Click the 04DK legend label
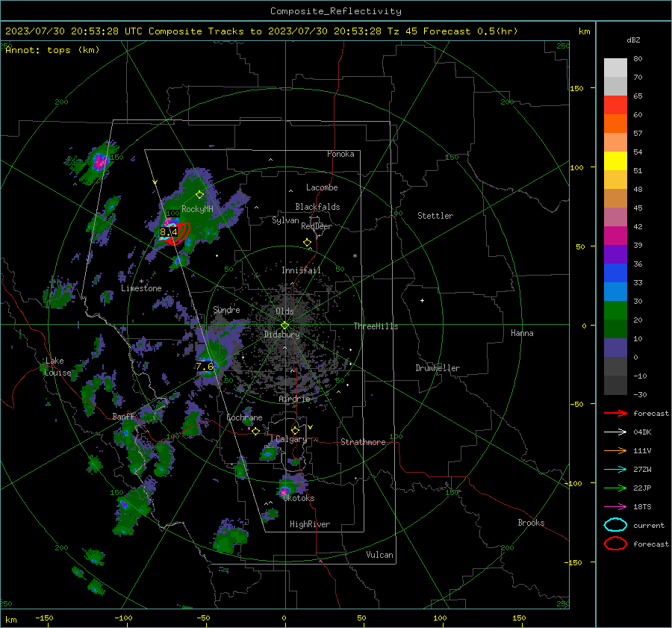The height and width of the screenshot is (628, 672). coord(642,432)
